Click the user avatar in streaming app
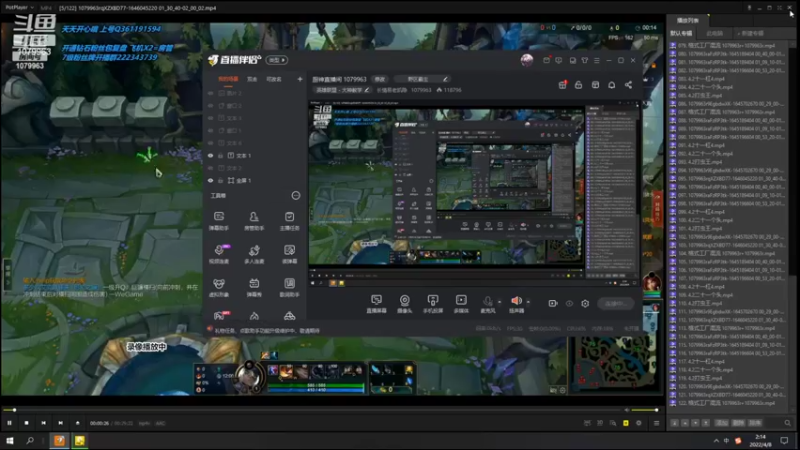 [x=527, y=60]
